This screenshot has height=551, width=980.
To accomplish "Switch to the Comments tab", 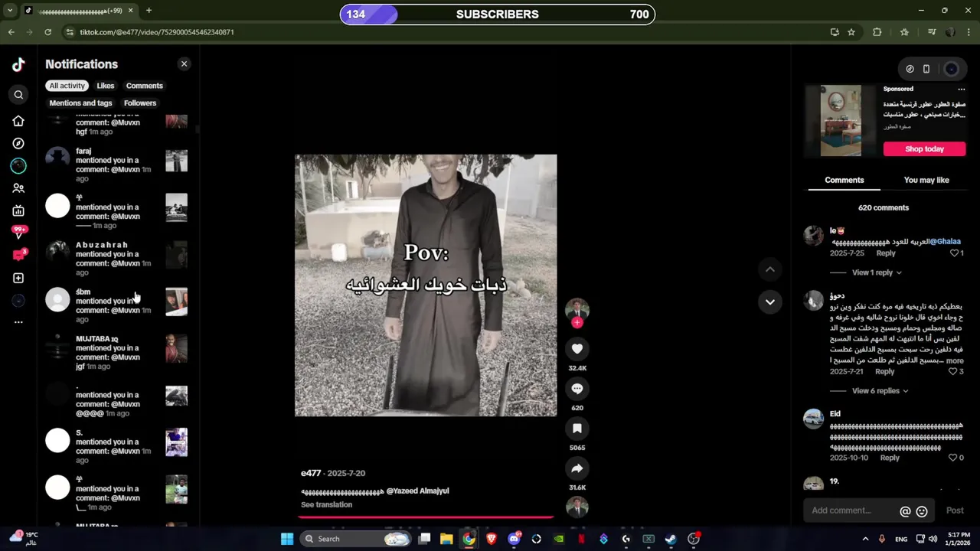I will click(x=844, y=181).
